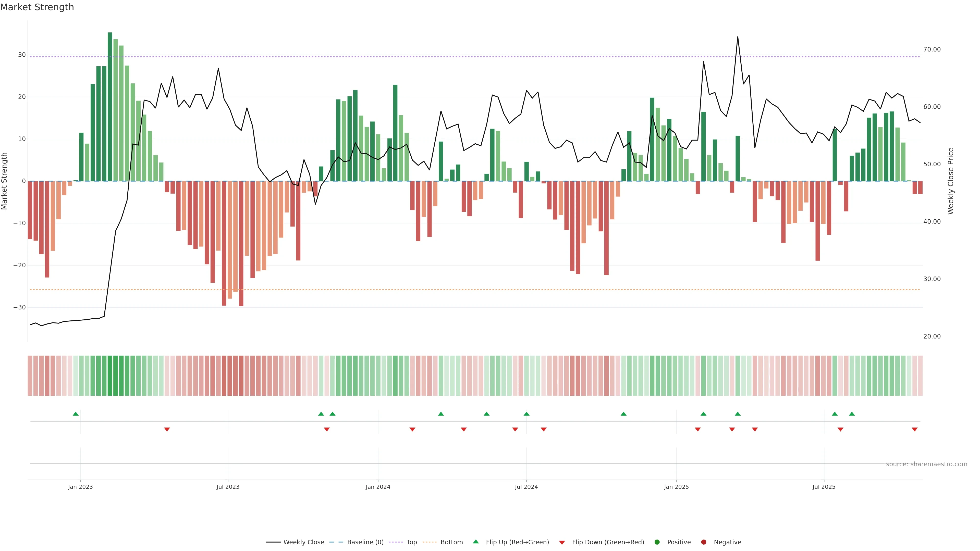The width and height of the screenshot is (980, 551).
Task: Click the Weekly Close Price axis title
Action: pos(951,181)
